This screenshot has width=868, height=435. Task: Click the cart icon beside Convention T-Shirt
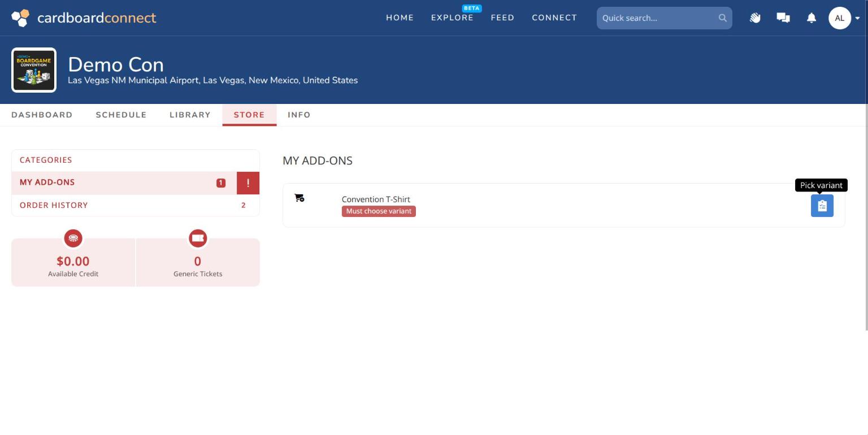(300, 198)
